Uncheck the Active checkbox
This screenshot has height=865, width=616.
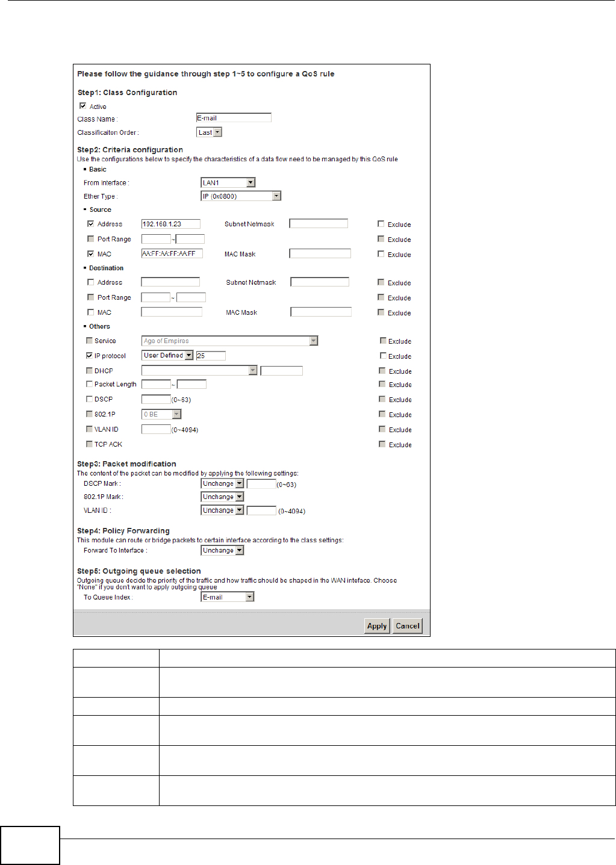click(x=83, y=106)
